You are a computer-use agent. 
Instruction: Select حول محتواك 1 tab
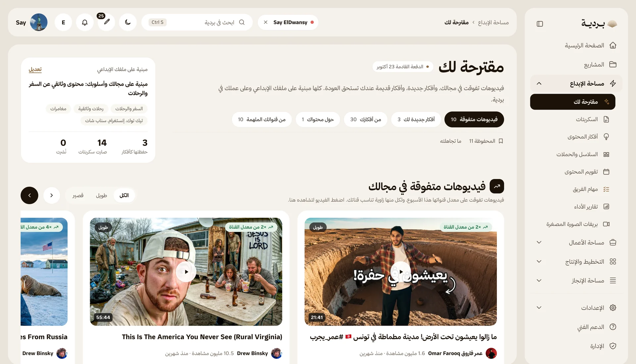pos(318,119)
